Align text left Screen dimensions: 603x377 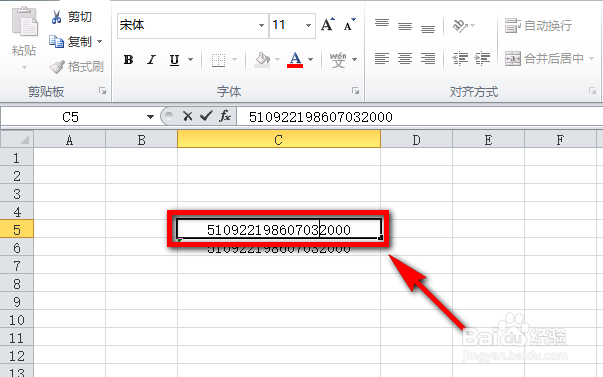(x=382, y=58)
